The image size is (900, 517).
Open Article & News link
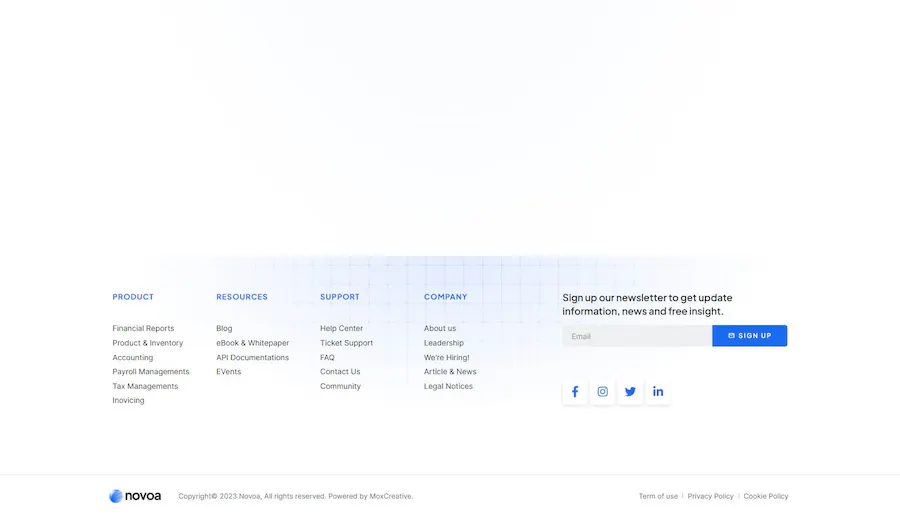click(x=450, y=372)
